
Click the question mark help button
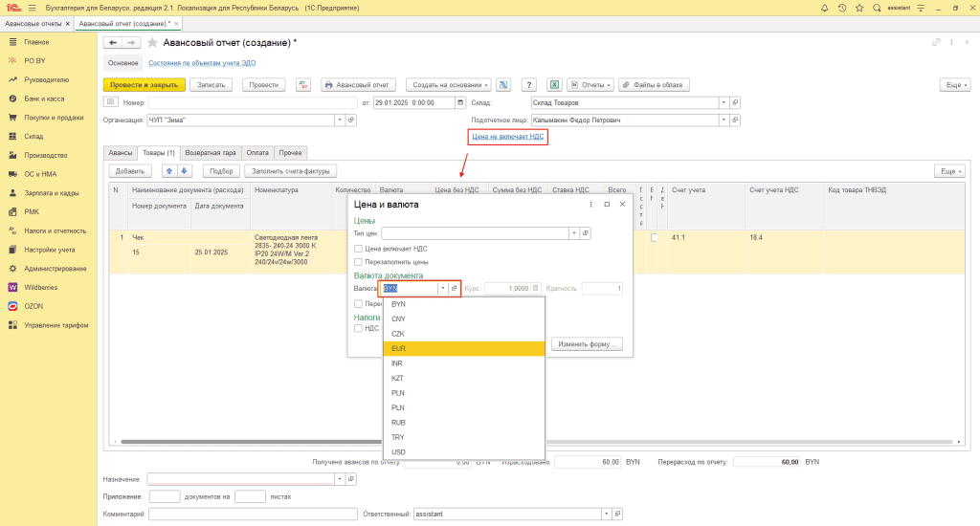coord(528,85)
